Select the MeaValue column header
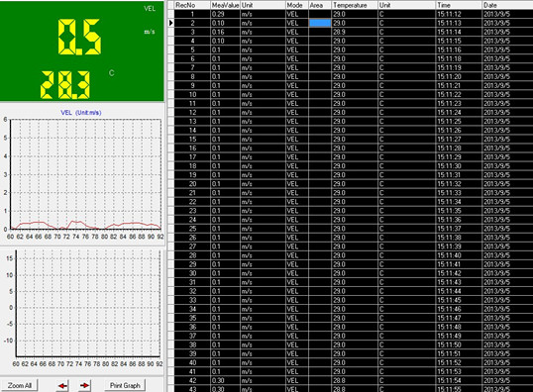Screen dimensions: 533x392 tap(225, 5)
